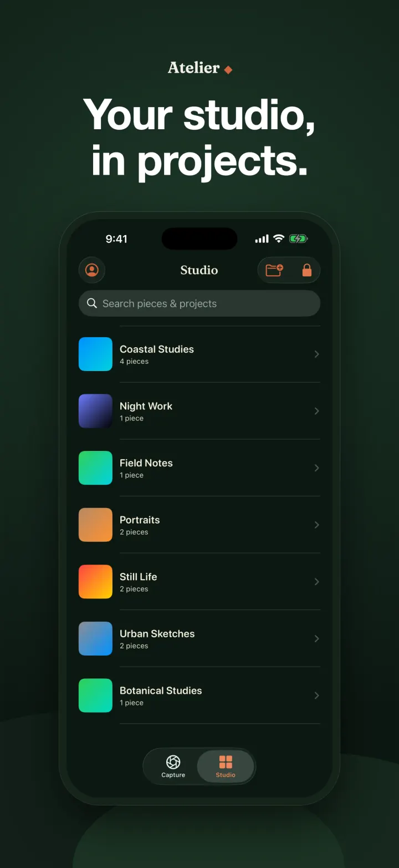Screen dimensions: 399x868
Task: Expand the Portraits chevron
Action: tap(316, 525)
